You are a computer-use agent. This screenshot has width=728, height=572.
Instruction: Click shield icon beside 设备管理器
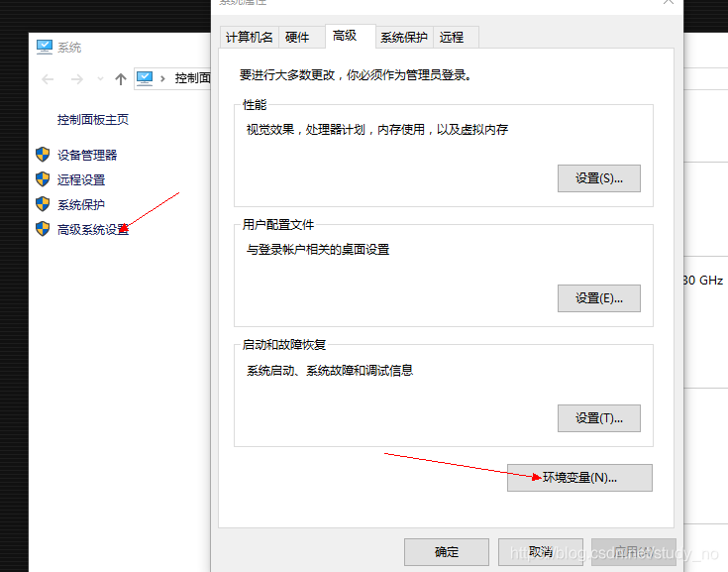pos(43,155)
